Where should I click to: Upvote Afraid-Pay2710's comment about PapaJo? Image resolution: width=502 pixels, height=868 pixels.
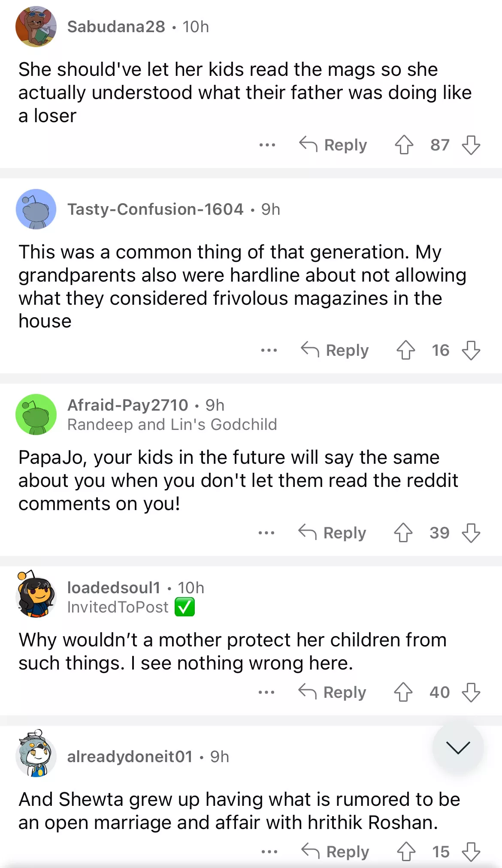pos(403,533)
